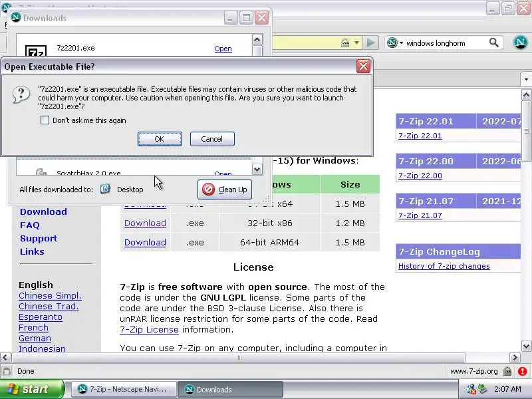Switch to 7-Zip Netscape Navigator taskbar button
The width and height of the screenshot is (532, 399).
pyautogui.click(x=124, y=389)
